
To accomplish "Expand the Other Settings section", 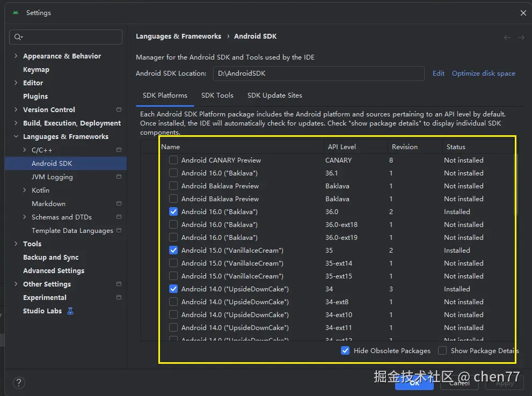I will pyautogui.click(x=16, y=284).
